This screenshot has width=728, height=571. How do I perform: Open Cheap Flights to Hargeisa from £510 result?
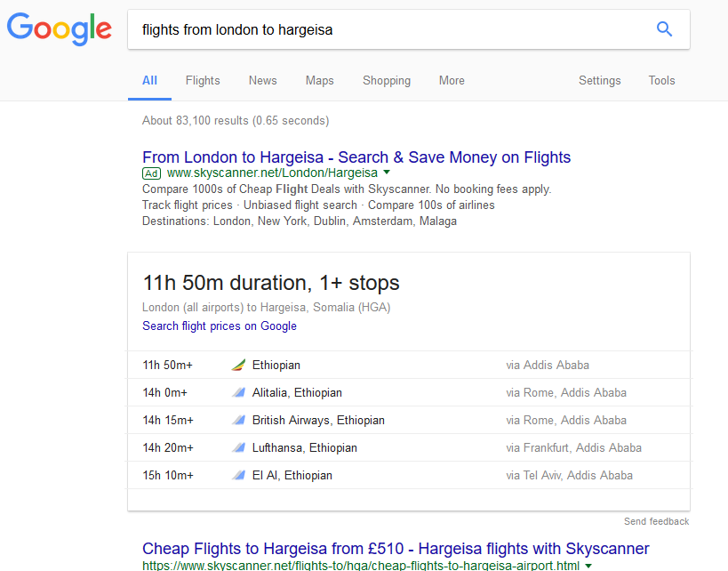396,549
